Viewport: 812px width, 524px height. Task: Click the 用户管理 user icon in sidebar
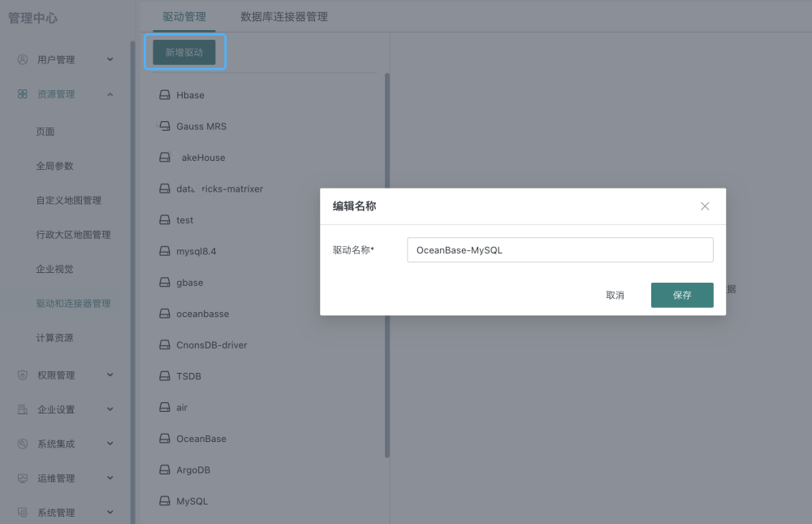pos(22,59)
